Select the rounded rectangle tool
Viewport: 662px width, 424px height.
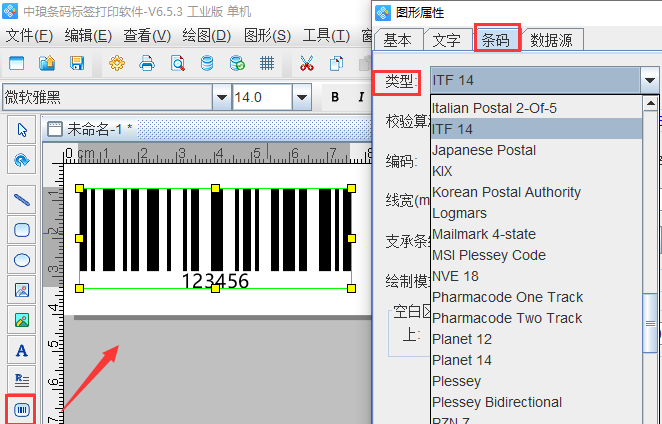pyautogui.click(x=22, y=229)
